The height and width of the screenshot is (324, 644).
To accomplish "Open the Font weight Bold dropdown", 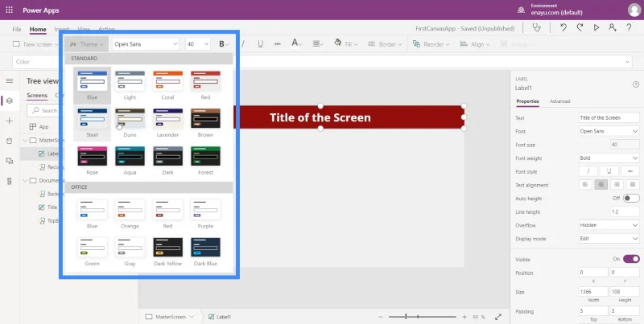I will click(x=609, y=158).
